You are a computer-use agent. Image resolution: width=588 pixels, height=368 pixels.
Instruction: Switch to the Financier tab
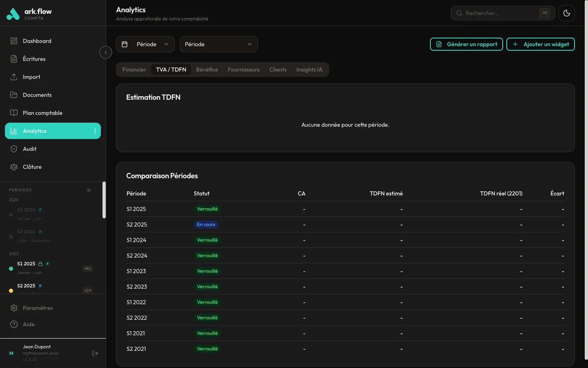coord(134,70)
